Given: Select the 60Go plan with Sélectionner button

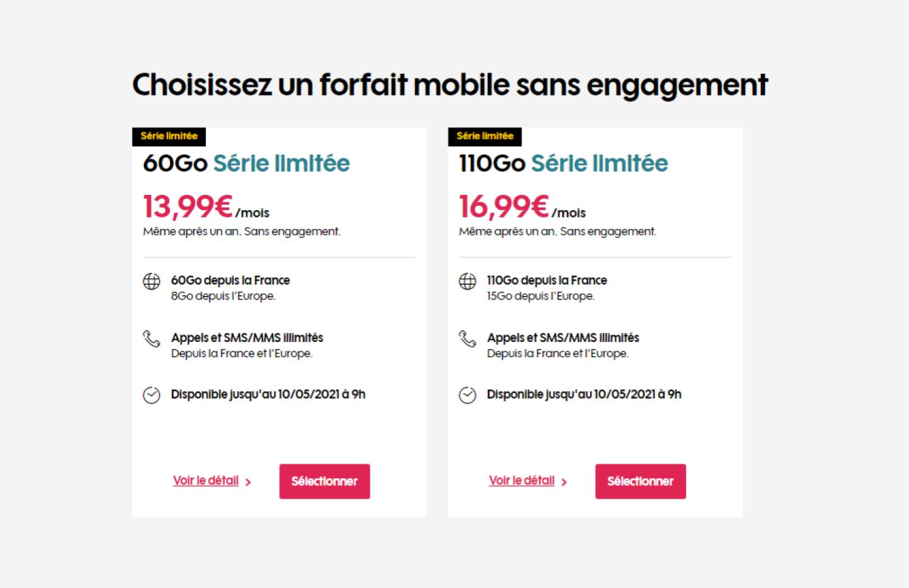Looking at the screenshot, I should click(324, 481).
